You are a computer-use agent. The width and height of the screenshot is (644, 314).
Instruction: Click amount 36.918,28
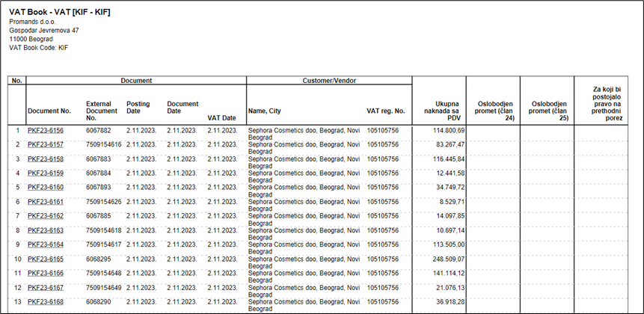[450, 302]
